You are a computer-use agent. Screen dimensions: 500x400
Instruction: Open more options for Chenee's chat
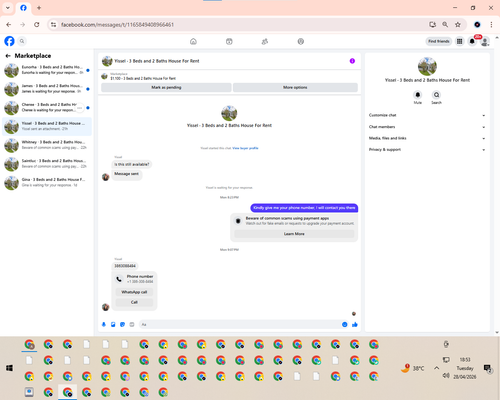click(x=79, y=108)
